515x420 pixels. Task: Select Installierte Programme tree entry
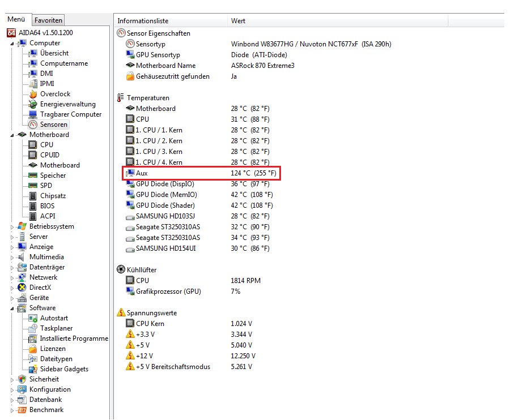click(x=74, y=338)
